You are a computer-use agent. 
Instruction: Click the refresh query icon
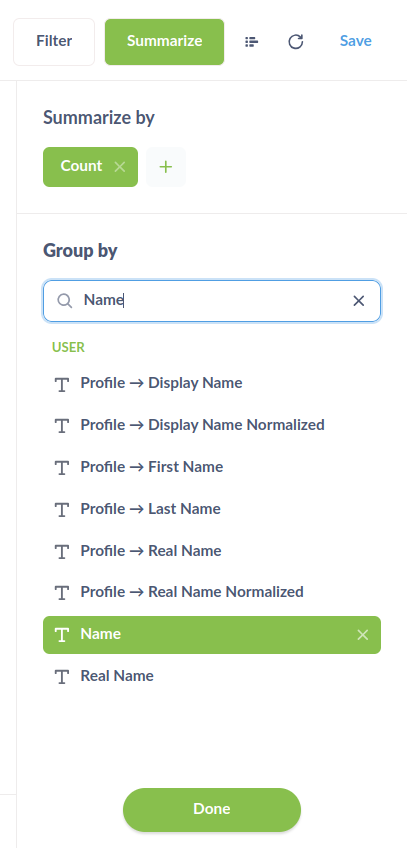pyautogui.click(x=296, y=42)
